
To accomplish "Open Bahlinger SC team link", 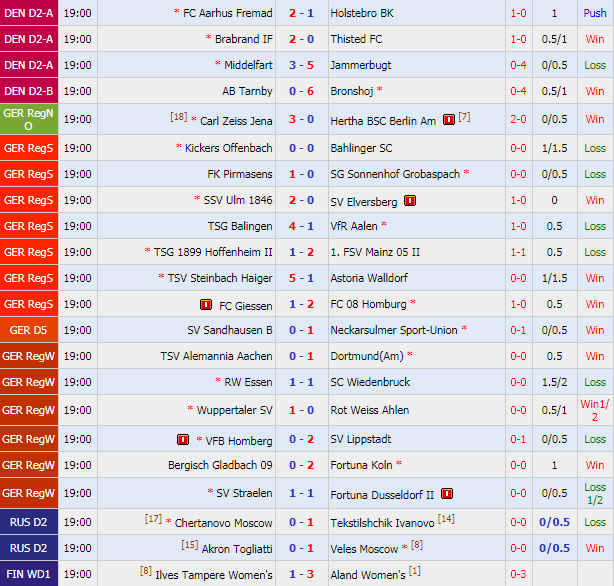I will click(361, 148).
